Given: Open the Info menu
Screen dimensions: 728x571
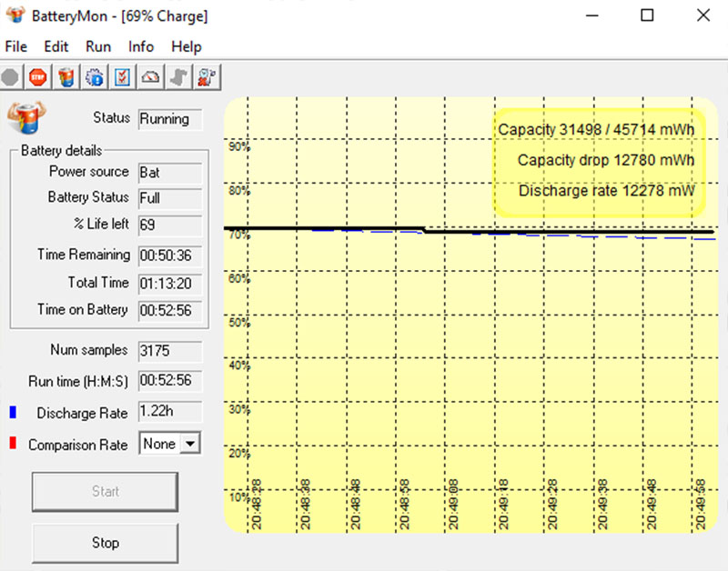Looking at the screenshot, I should coord(141,47).
